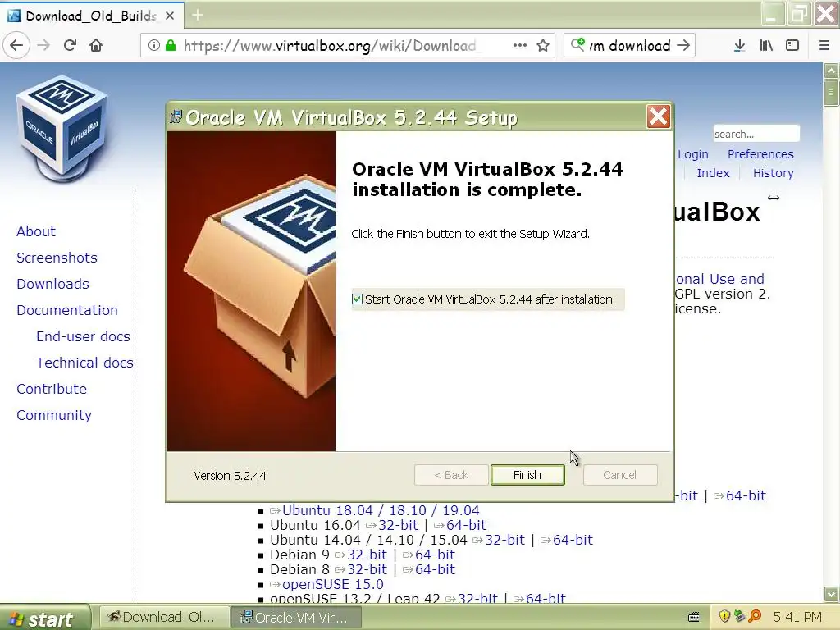
Task: Click the orange magnifier tray icon
Action: coord(755,616)
